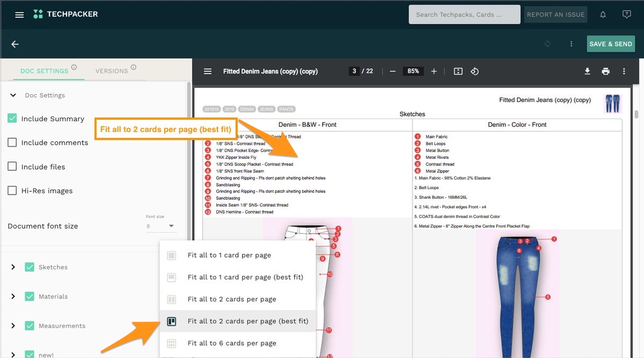Select Fit all to 1 card per page (best fit)
644x358 pixels.
click(x=238, y=277)
